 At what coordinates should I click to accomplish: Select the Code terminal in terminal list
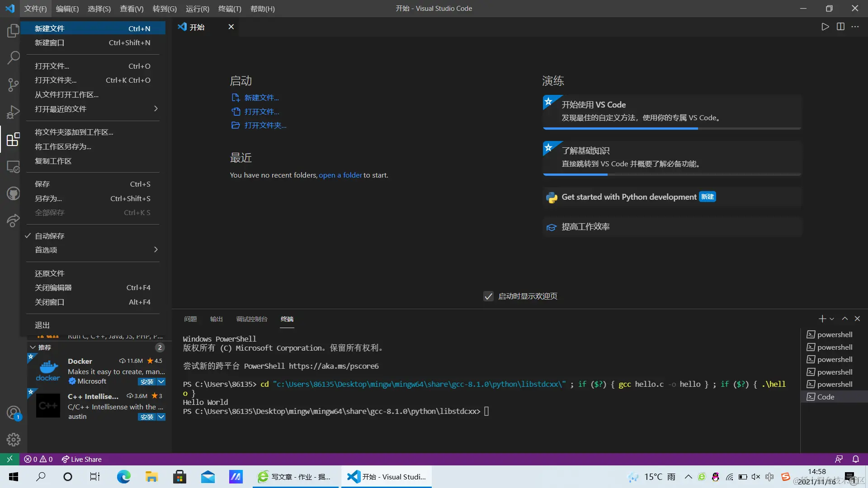point(826,397)
